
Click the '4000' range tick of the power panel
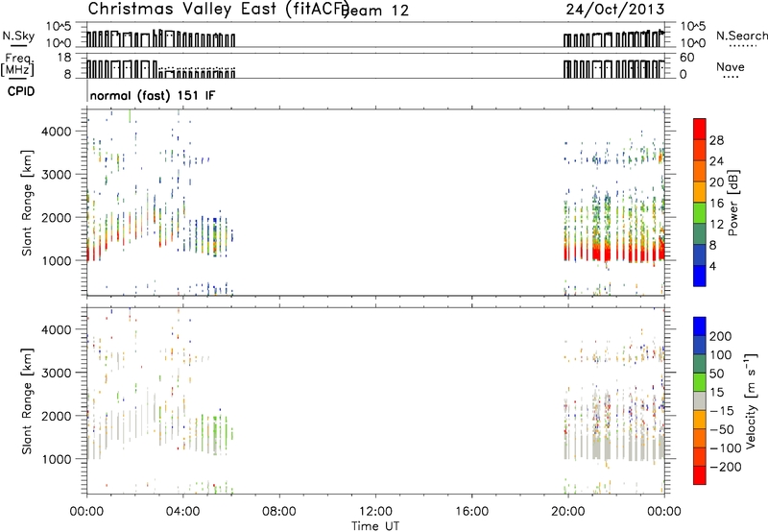(x=56, y=132)
